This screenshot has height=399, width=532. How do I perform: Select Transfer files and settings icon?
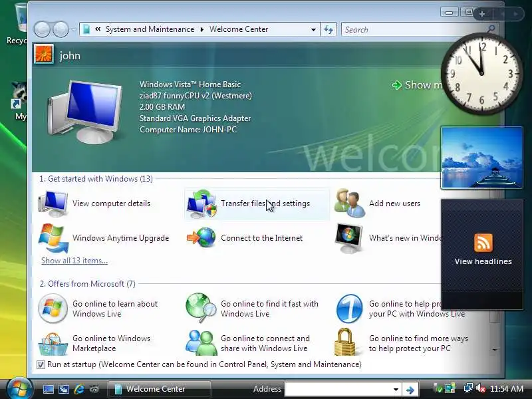coord(201,203)
